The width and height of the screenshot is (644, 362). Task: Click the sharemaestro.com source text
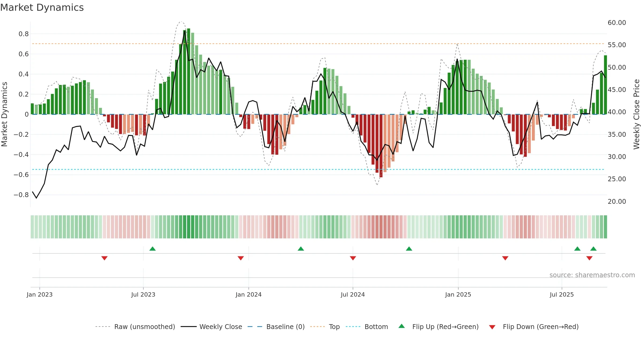point(592,275)
